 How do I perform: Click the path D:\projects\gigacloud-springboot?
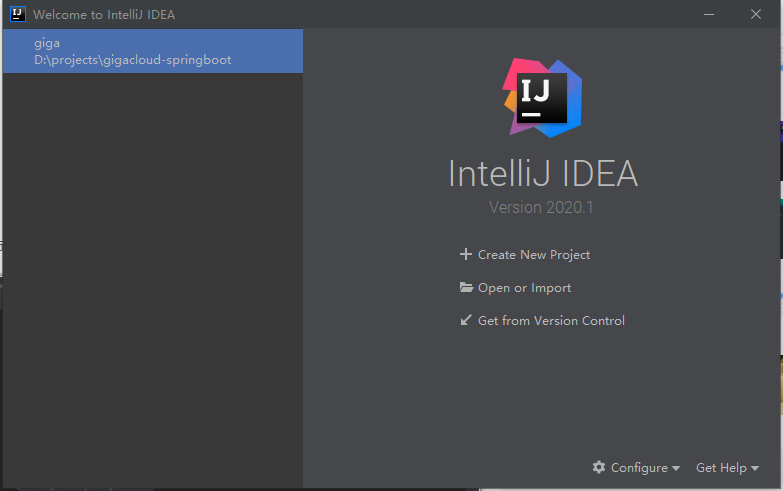[x=132, y=60]
